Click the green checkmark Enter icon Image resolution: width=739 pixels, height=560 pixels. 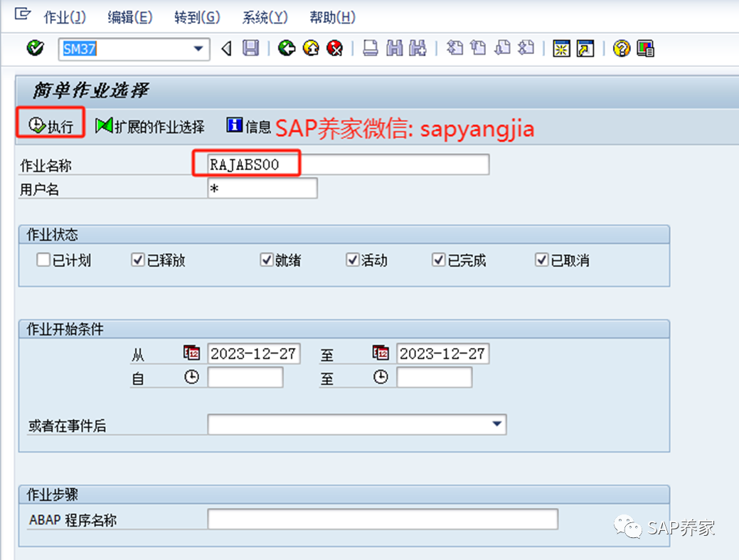pos(36,48)
